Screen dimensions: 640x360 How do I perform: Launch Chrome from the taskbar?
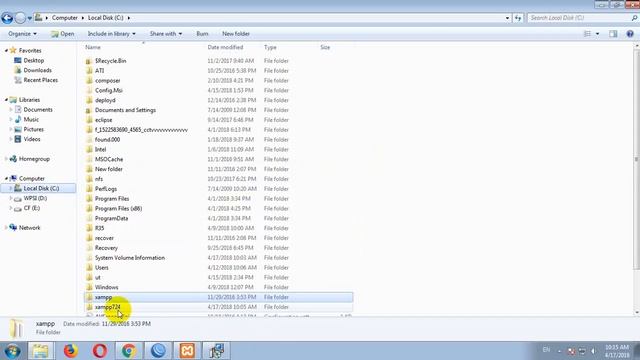tap(129, 351)
